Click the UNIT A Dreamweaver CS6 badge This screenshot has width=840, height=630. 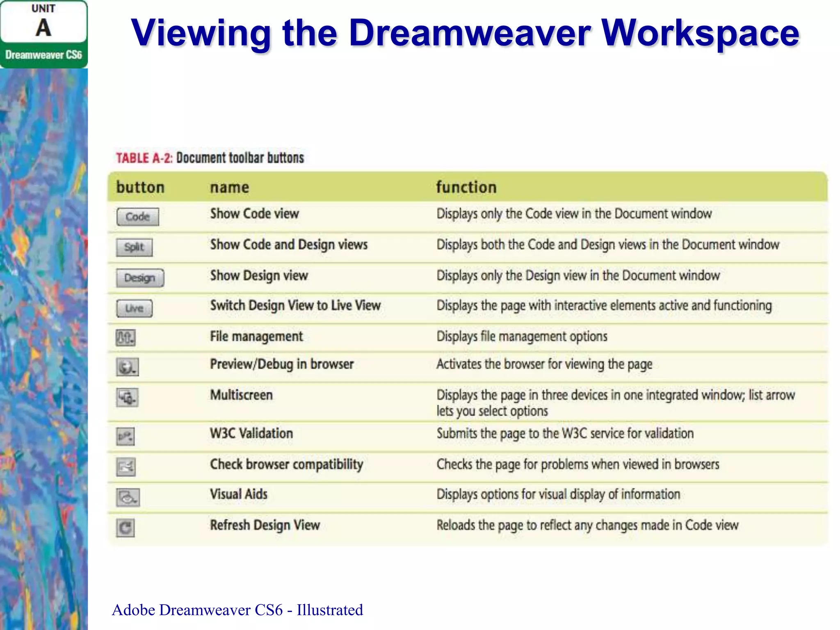pyautogui.click(x=44, y=34)
